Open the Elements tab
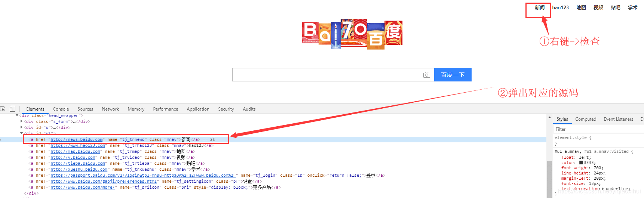This screenshot has height=198, width=644. tap(35, 109)
